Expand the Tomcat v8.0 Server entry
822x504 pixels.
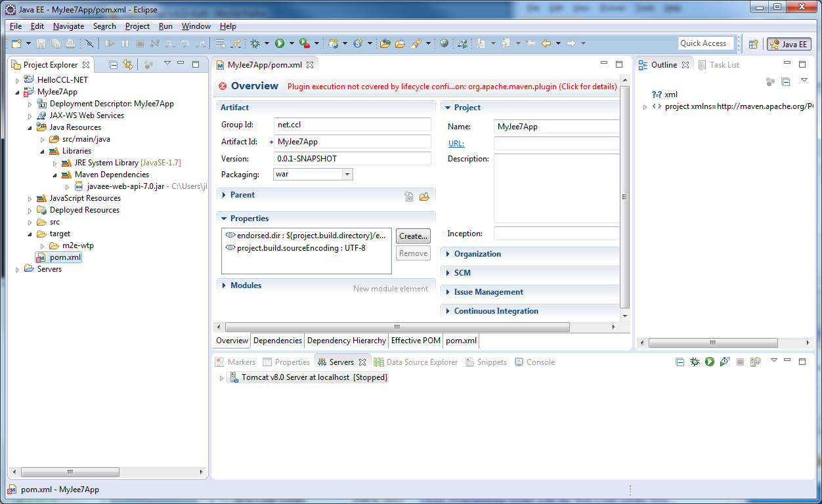[221, 378]
